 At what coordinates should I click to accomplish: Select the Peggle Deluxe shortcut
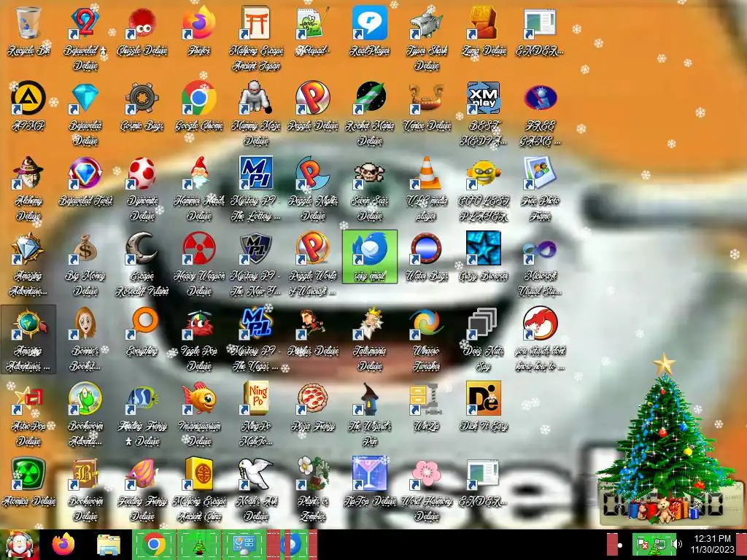[x=313, y=106]
